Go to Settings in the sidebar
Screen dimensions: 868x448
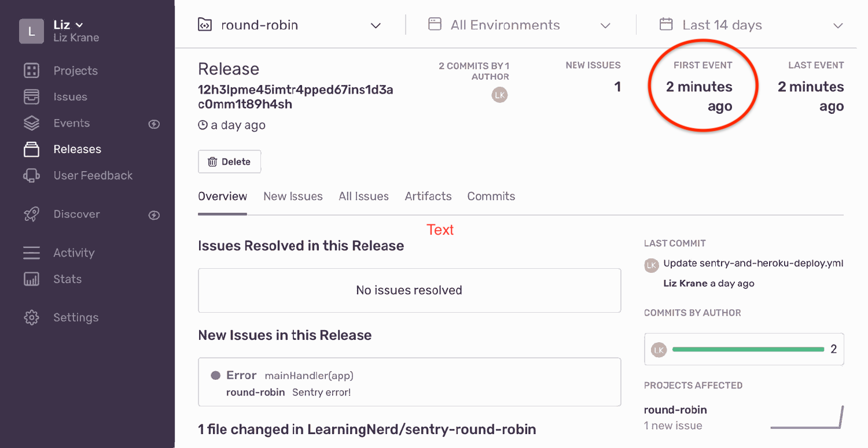(x=76, y=317)
